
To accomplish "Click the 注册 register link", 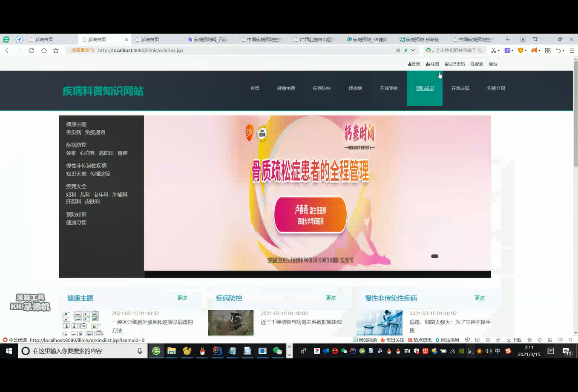I will 432,64.
